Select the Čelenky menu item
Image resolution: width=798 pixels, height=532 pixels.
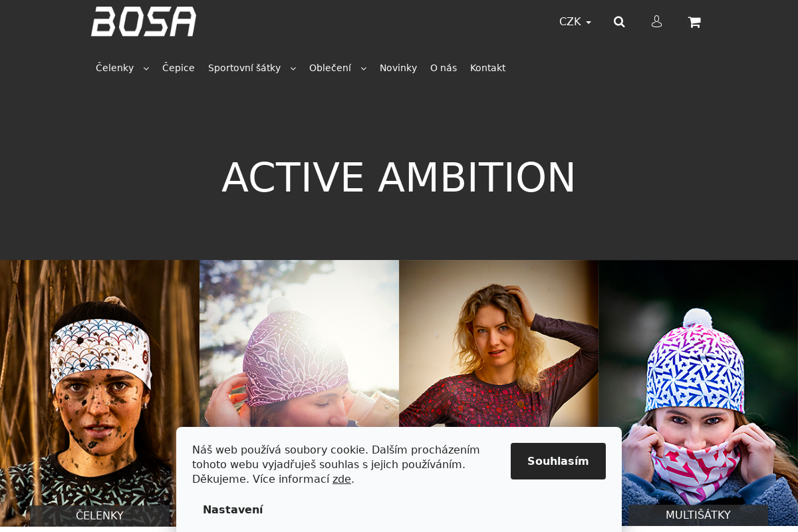(x=114, y=68)
